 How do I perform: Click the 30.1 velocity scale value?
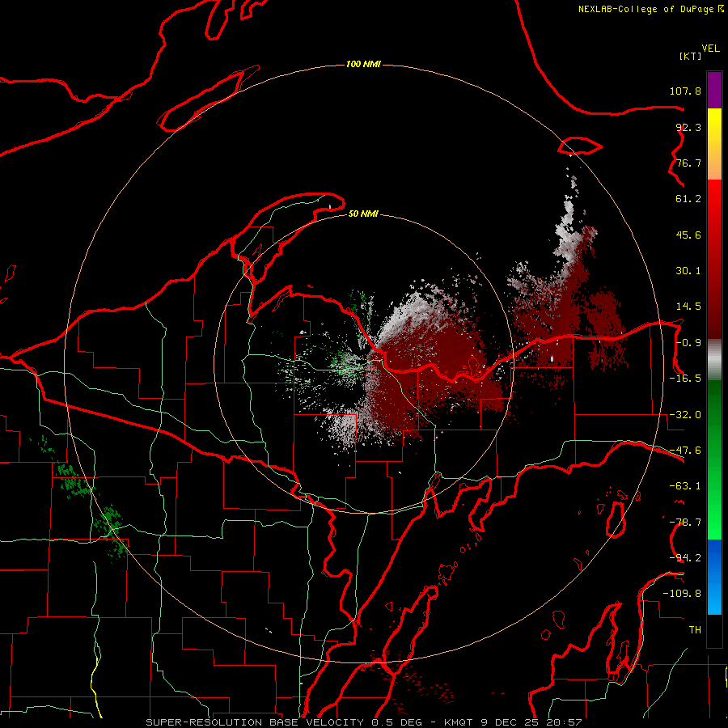click(688, 271)
